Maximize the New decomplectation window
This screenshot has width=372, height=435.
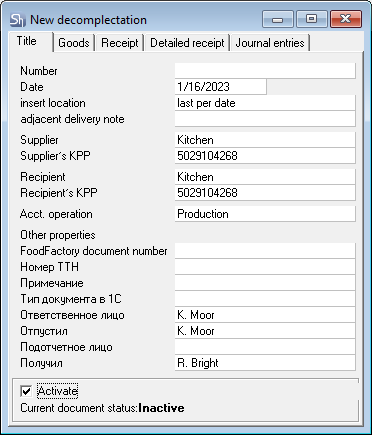pyautogui.click(x=312, y=19)
